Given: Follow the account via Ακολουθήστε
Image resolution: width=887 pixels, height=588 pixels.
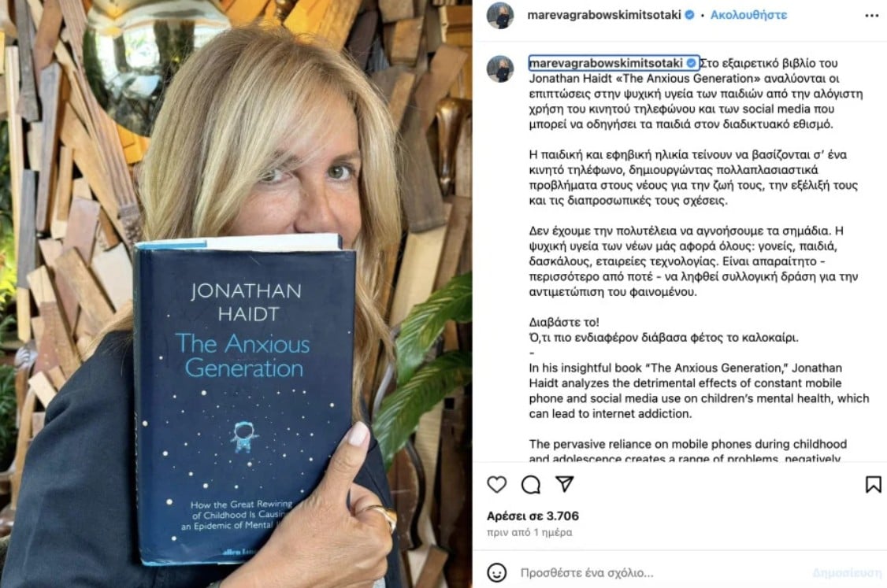Looking at the screenshot, I should 748,15.
